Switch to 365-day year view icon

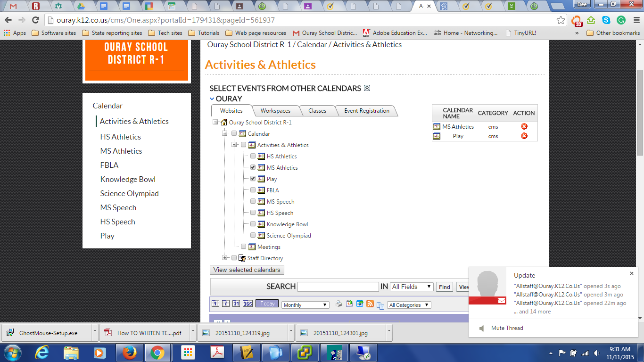coord(248,304)
